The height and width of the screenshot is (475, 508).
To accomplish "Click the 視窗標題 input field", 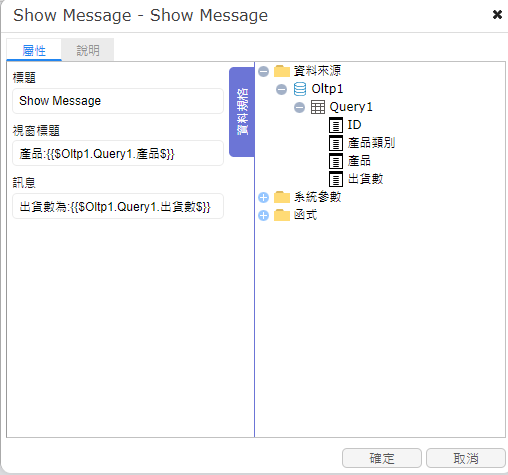I will (118, 153).
